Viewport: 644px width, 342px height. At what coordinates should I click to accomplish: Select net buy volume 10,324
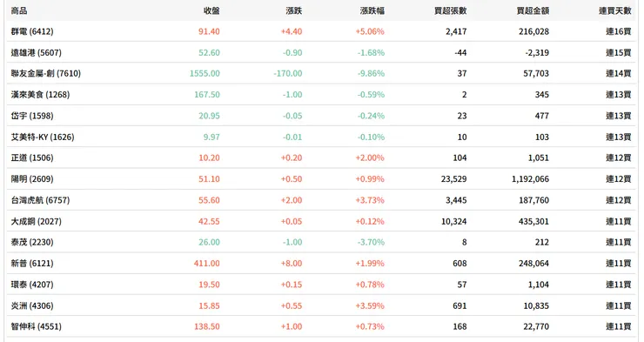(453, 221)
